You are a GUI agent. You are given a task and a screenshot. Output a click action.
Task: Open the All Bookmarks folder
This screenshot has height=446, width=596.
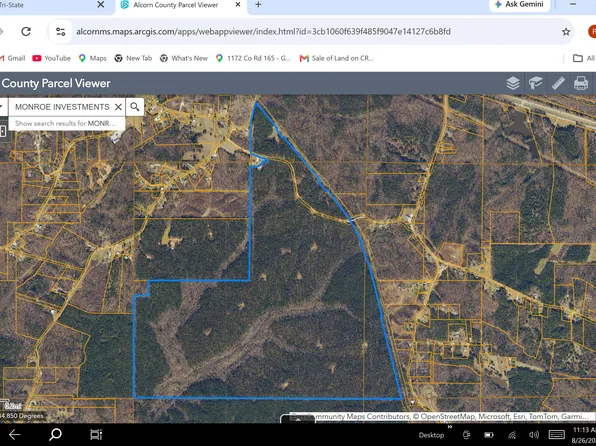coord(584,58)
